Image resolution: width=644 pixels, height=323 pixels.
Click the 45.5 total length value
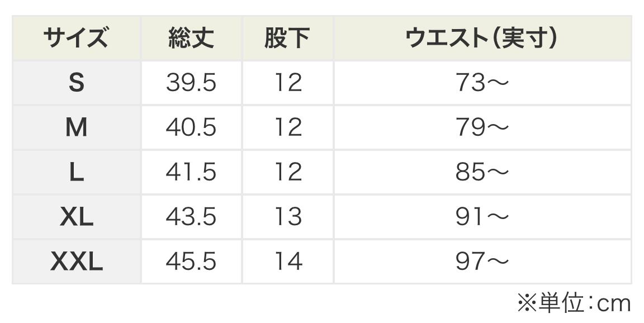coord(191,262)
